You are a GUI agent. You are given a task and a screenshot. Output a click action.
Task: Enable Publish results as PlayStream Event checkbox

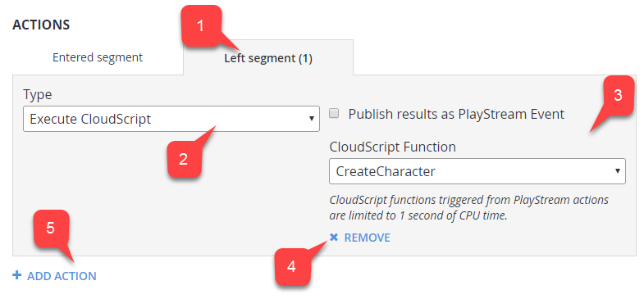pos(335,114)
